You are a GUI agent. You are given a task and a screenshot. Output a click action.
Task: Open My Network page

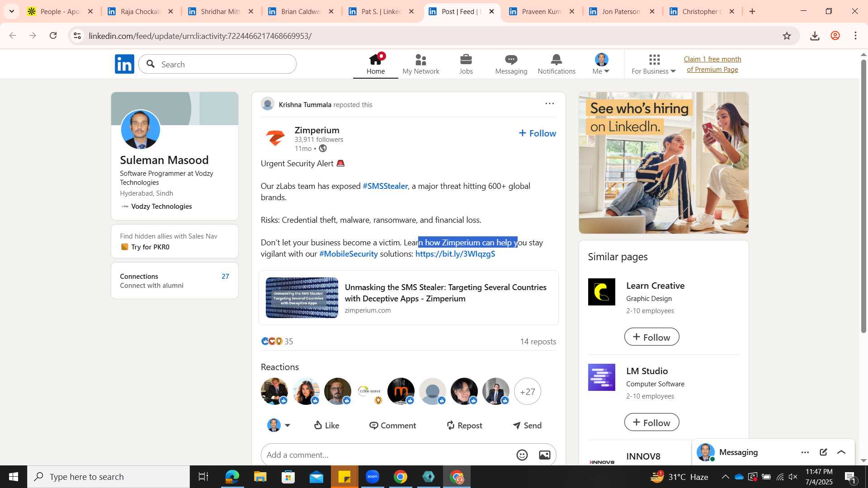tap(420, 64)
